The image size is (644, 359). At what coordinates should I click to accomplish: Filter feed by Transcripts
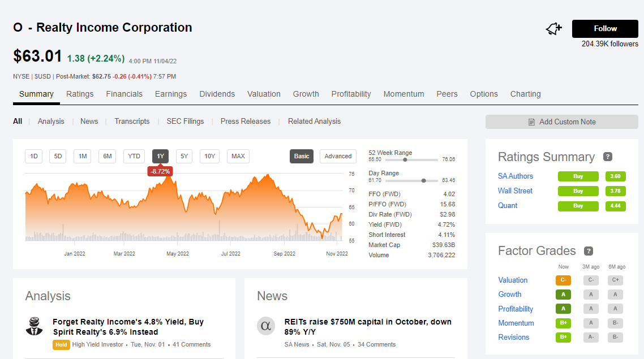pyautogui.click(x=132, y=122)
